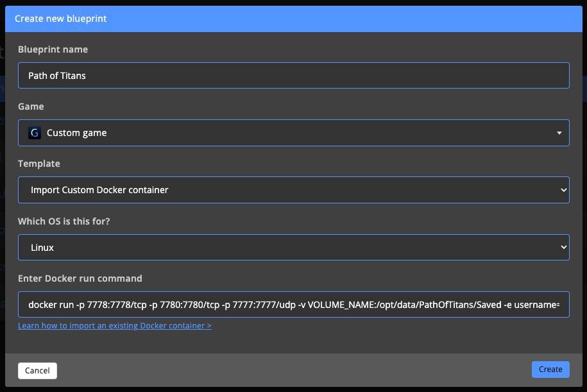The height and width of the screenshot is (392, 587).
Task: Click the 'Create new blueprint' title bar
Action: (x=60, y=19)
